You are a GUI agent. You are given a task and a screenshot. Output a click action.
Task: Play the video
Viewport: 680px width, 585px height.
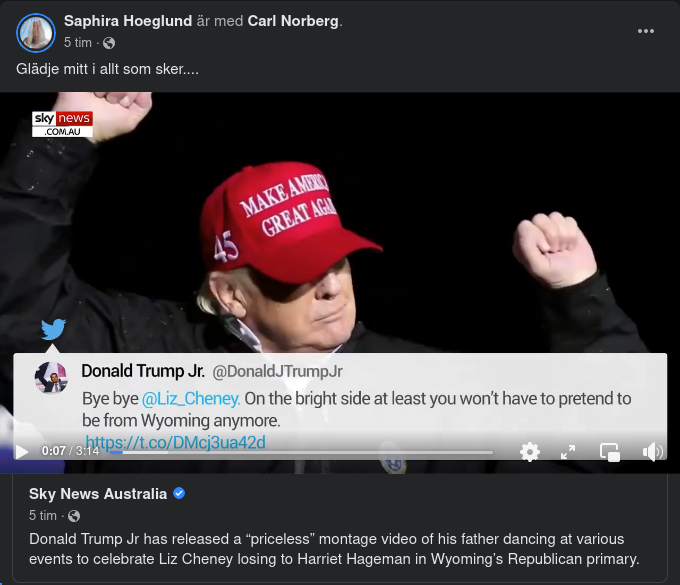pos(21,451)
